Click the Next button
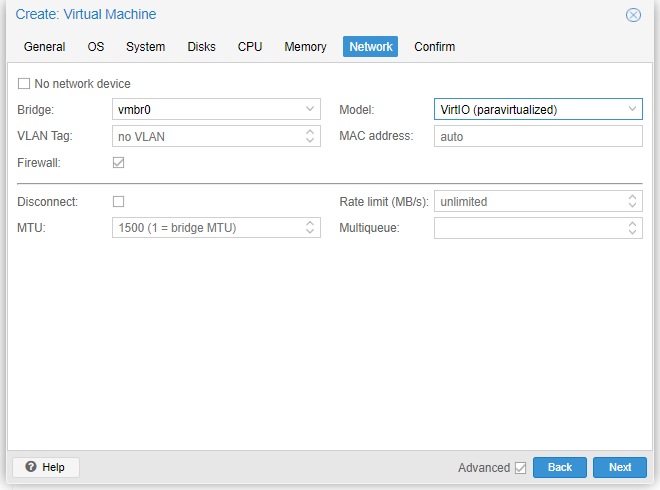This screenshot has width=660, height=490. [x=620, y=467]
